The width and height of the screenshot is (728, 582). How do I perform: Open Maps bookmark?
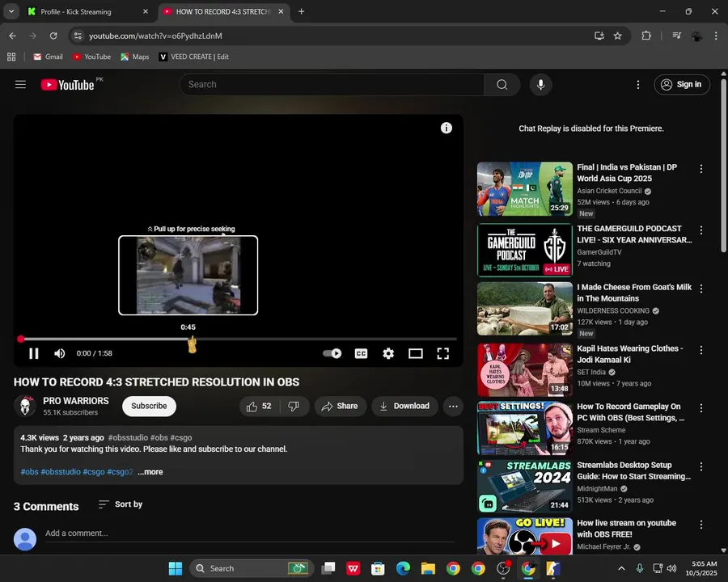(x=135, y=57)
